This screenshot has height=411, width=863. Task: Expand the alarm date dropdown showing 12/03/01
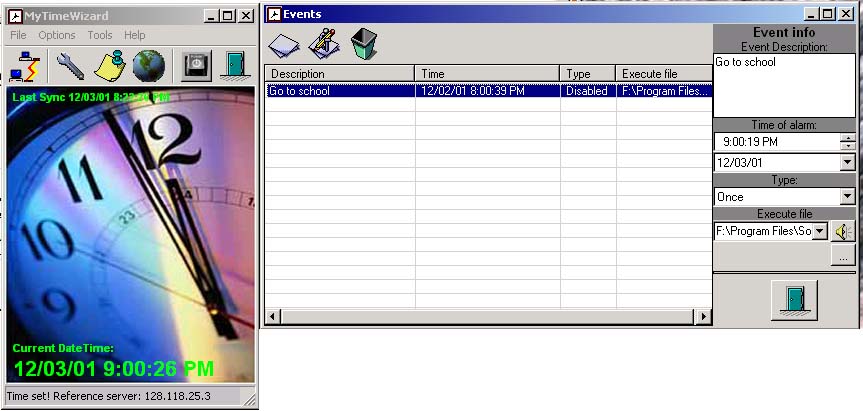click(847, 162)
